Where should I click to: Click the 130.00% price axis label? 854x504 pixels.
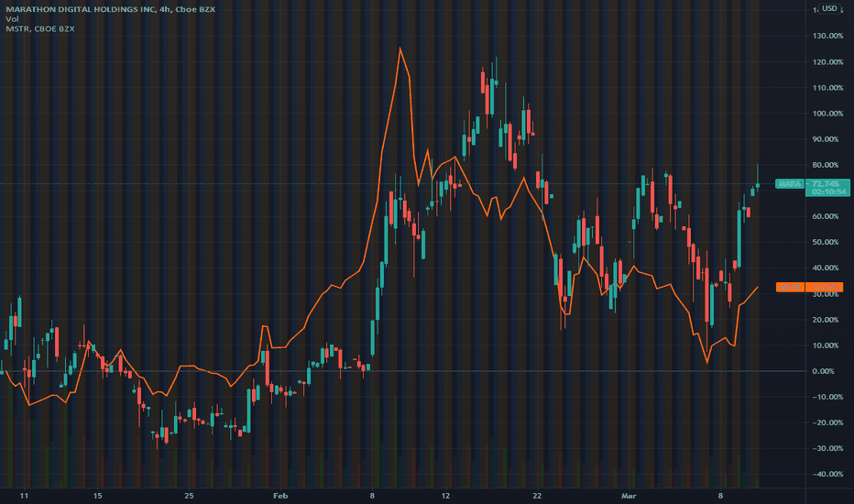[x=827, y=36]
